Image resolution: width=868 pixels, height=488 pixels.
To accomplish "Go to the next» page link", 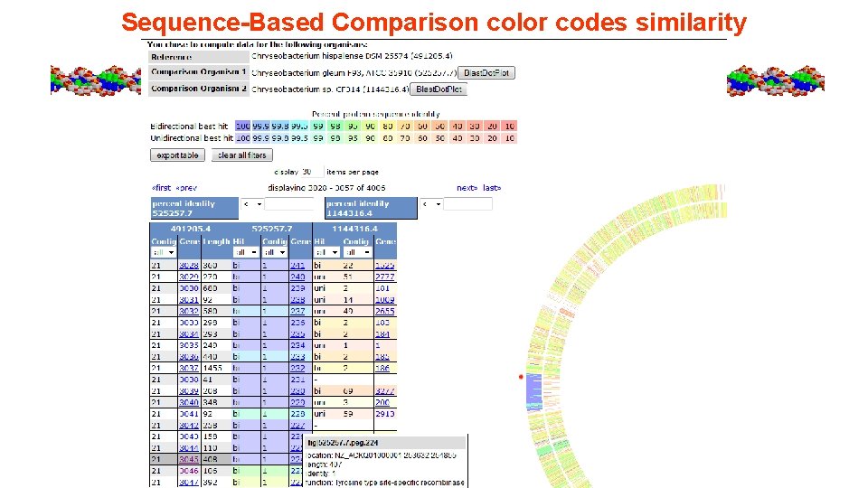I will 467,188.
